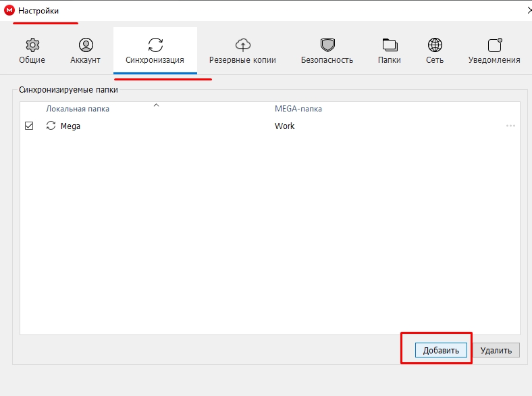Sort by the Локальная папка column header
The height and width of the screenshot is (396, 532).
click(x=78, y=109)
